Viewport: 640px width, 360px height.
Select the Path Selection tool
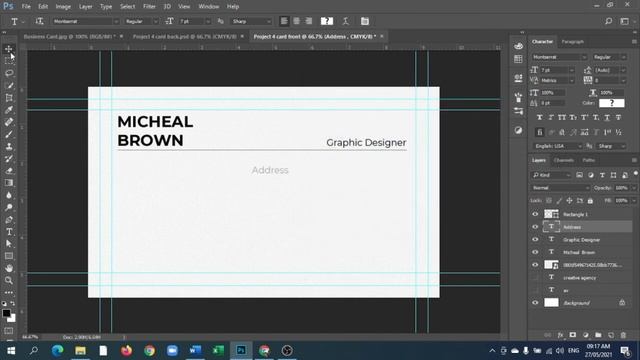click(x=9, y=244)
